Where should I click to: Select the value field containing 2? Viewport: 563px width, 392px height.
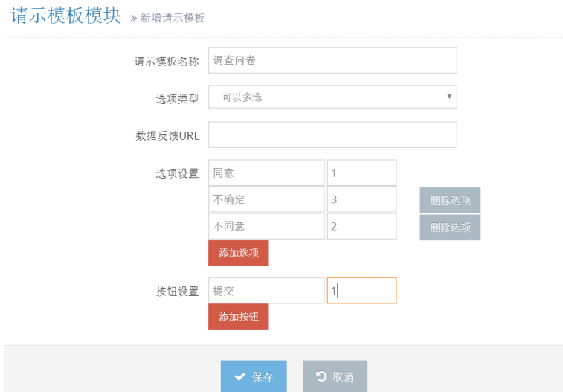(361, 226)
